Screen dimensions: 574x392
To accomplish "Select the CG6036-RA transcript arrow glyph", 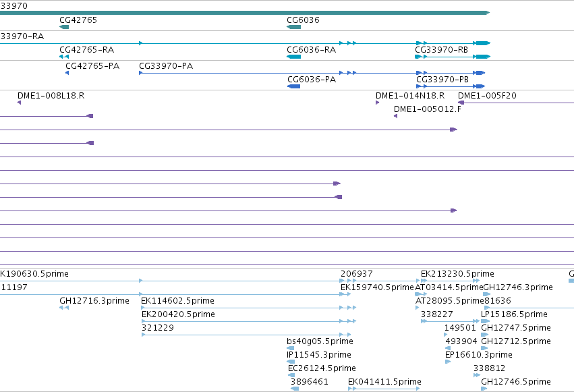I will [x=293, y=57].
